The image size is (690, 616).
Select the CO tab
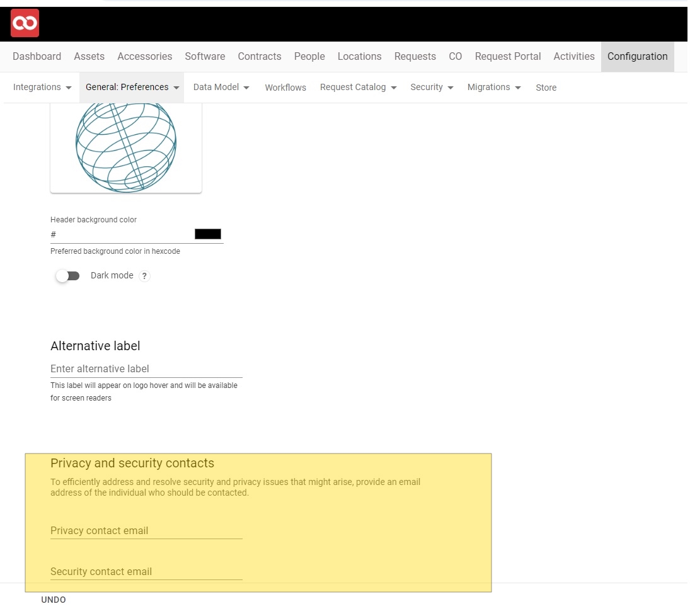click(x=456, y=56)
